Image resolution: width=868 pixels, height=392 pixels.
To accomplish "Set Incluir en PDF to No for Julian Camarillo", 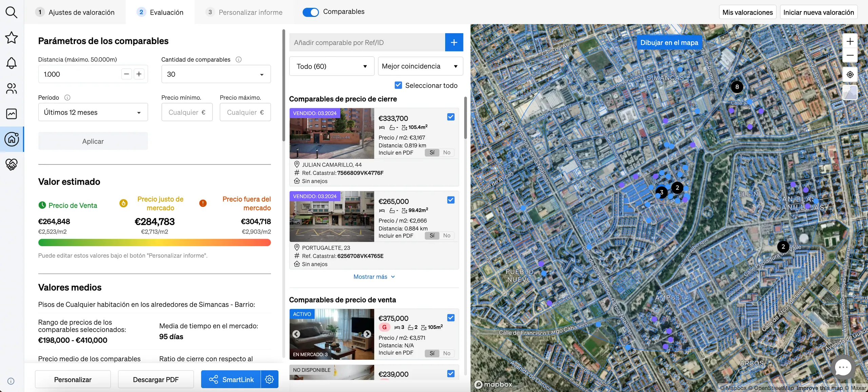I will tap(447, 153).
